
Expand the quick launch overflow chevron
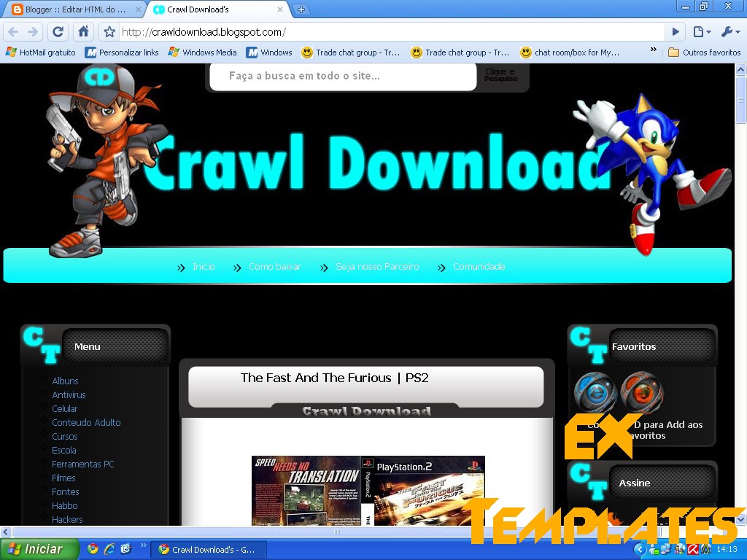click(x=143, y=545)
